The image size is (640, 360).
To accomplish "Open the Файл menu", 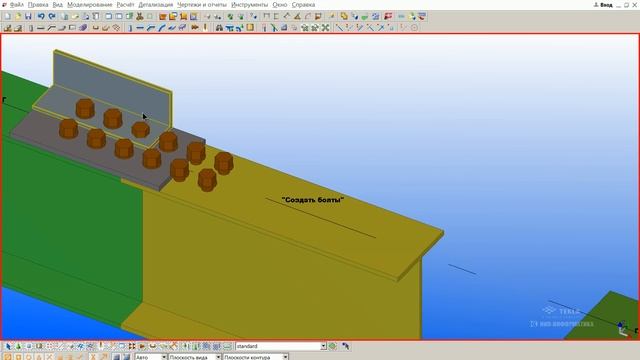I will (17, 5).
